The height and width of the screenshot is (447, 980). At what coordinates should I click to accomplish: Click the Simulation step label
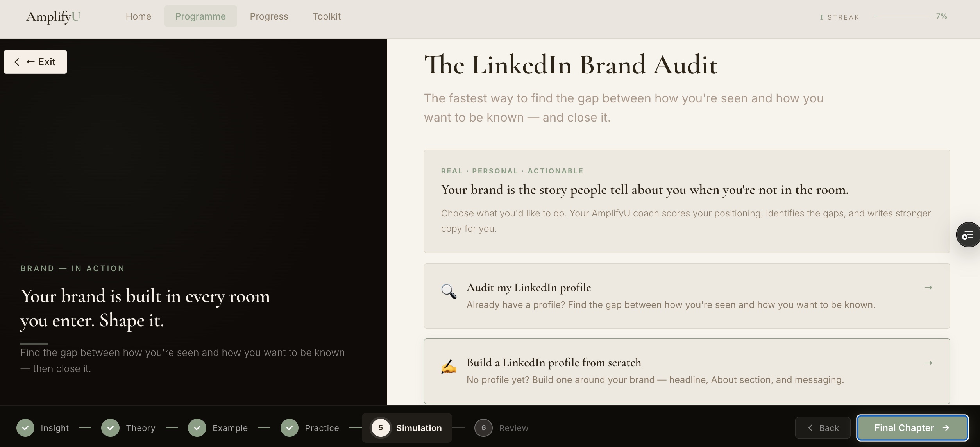click(x=419, y=428)
